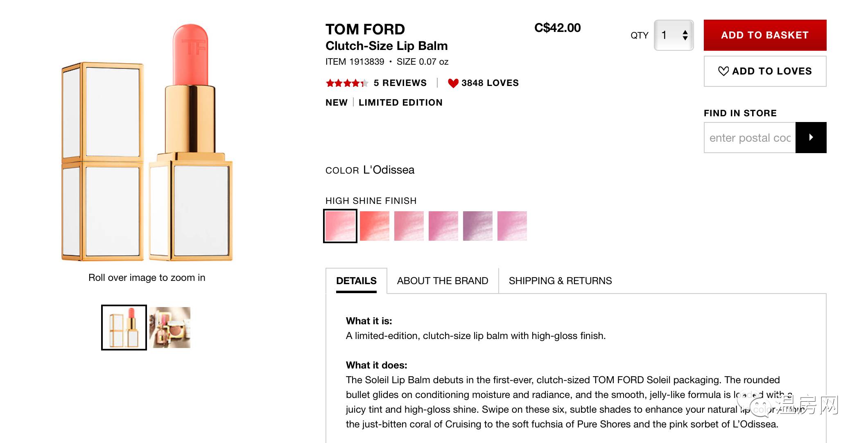
Task: Open the About the Brand tab
Action: click(443, 281)
